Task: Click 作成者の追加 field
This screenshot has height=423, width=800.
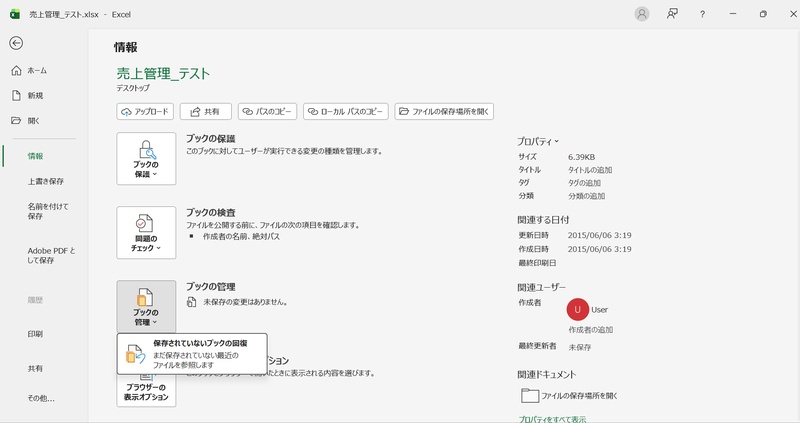Action: [x=591, y=330]
